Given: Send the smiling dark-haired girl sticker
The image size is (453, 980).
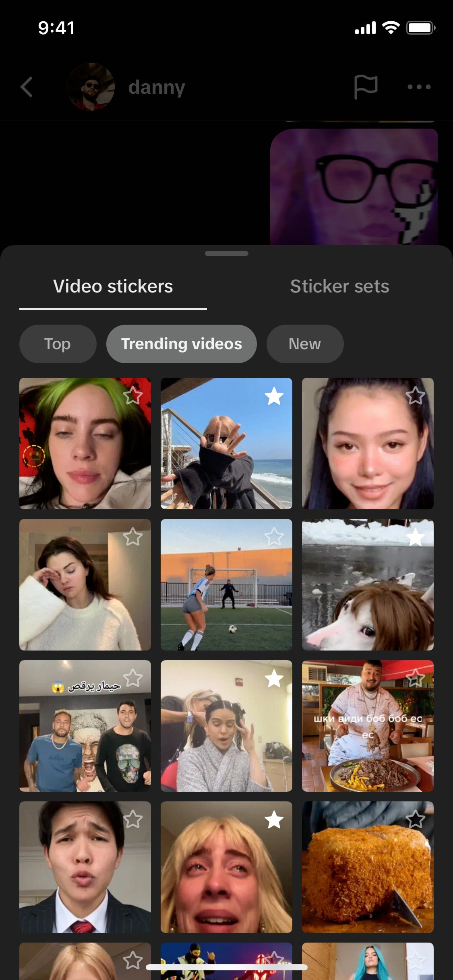Looking at the screenshot, I should (368, 443).
